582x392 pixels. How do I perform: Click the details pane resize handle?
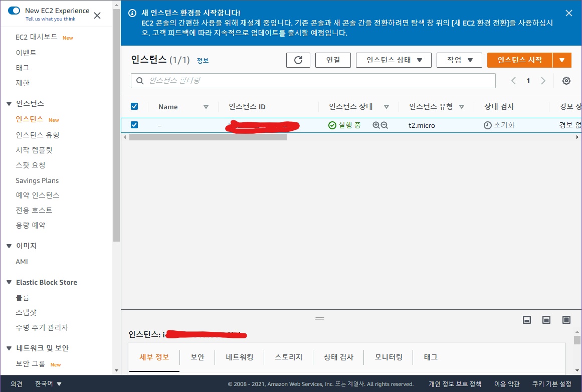point(320,318)
